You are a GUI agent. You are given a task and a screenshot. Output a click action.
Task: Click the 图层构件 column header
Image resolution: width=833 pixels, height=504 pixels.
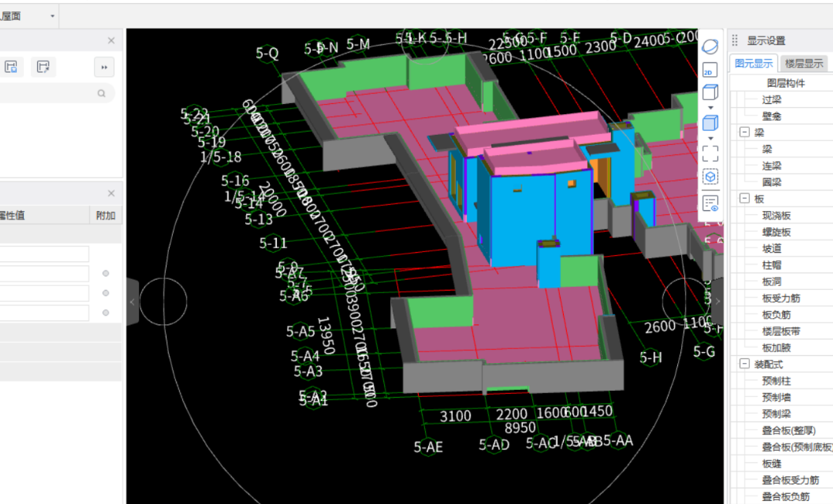coord(786,82)
